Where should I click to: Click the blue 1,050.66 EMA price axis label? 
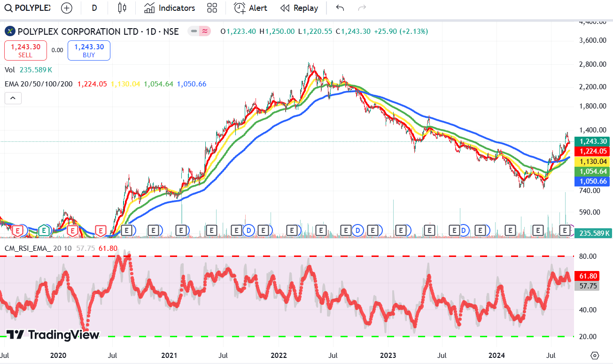tap(593, 181)
